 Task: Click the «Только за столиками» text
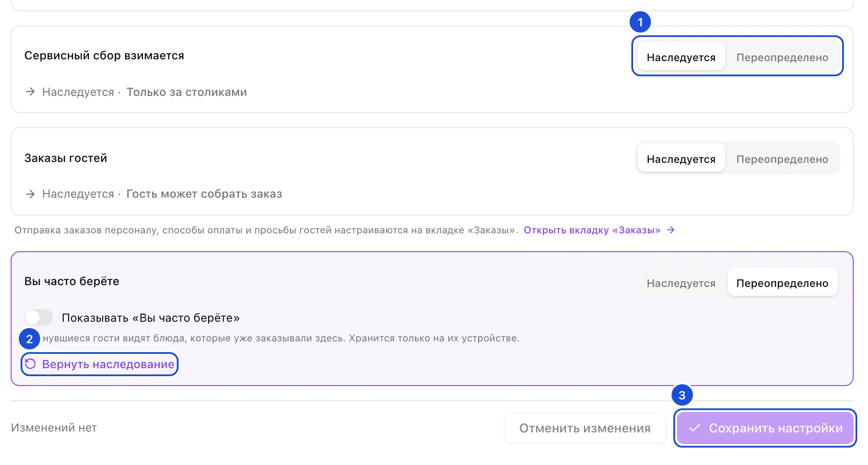pyautogui.click(x=187, y=92)
